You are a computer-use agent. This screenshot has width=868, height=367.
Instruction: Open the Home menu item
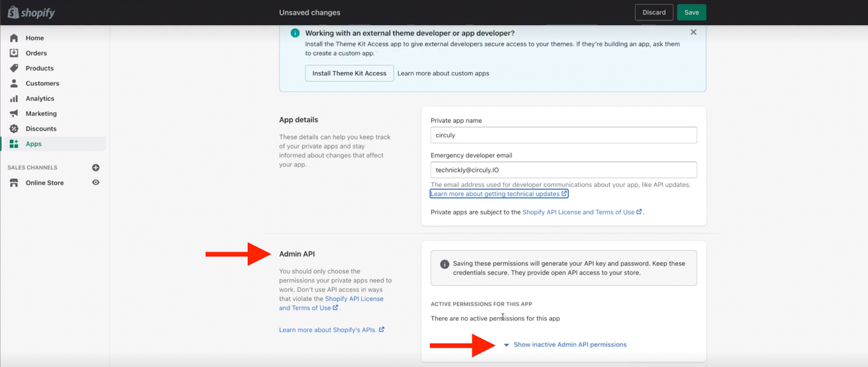pyautogui.click(x=35, y=38)
